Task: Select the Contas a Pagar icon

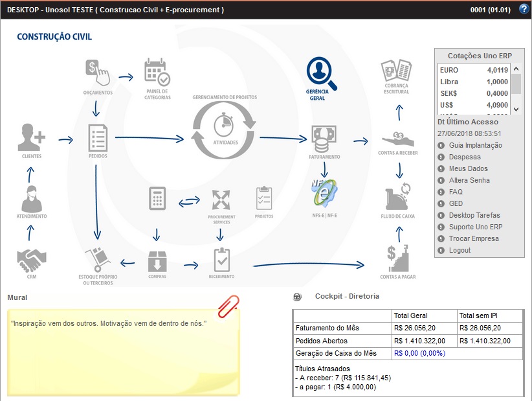Action: click(x=399, y=257)
